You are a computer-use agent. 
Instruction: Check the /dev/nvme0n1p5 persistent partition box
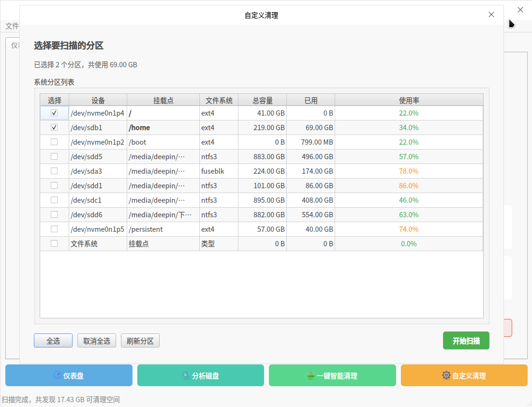[54, 229]
